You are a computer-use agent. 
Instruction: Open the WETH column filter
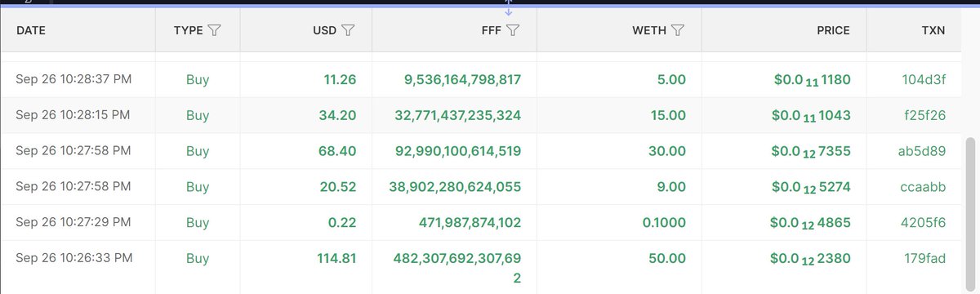677,30
